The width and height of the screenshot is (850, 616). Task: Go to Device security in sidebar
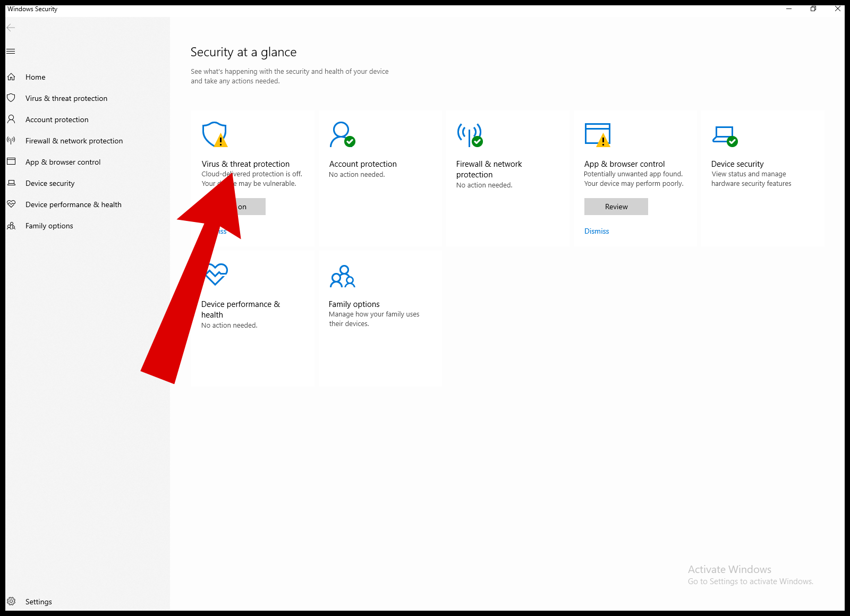[x=50, y=183]
